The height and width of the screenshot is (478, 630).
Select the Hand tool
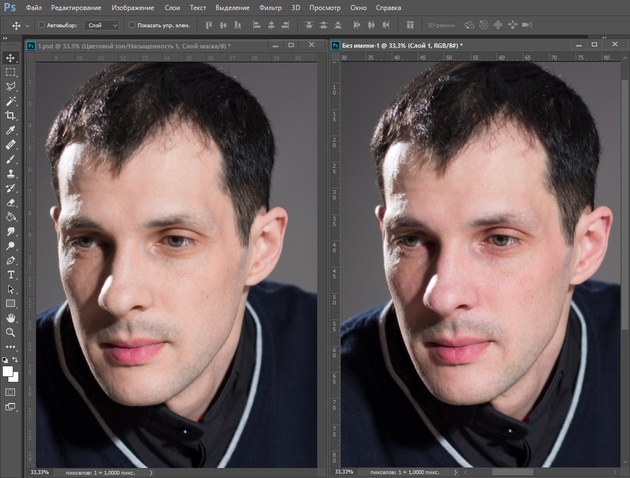tap(10, 318)
